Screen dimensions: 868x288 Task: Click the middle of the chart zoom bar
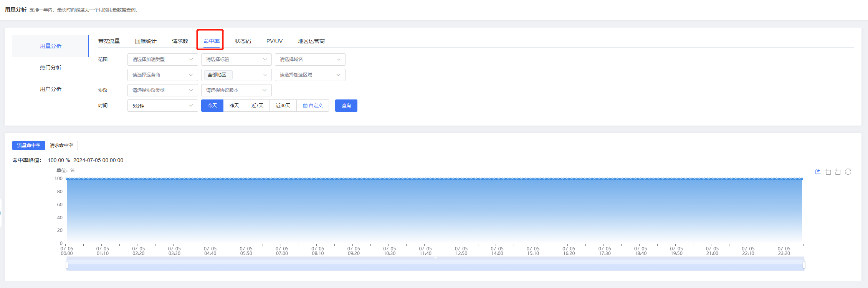435,265
